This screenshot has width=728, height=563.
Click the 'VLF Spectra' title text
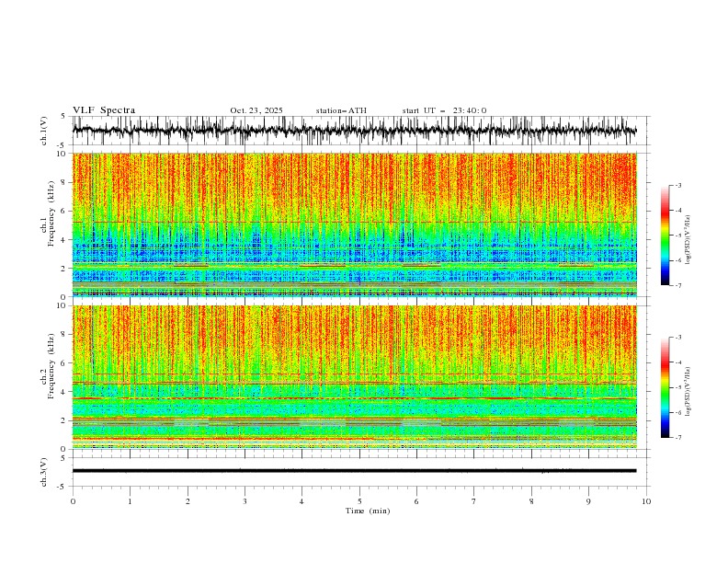tap(104, 110)
